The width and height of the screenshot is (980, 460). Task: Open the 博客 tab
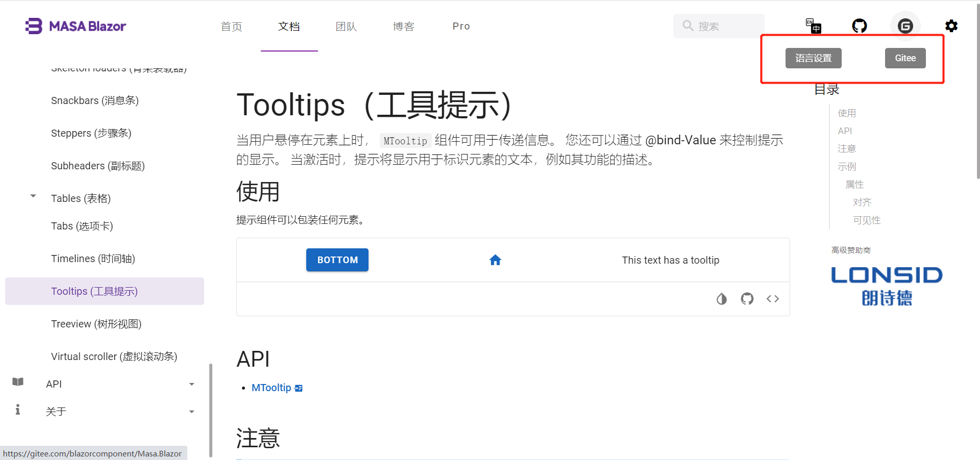tap(404, 26)
